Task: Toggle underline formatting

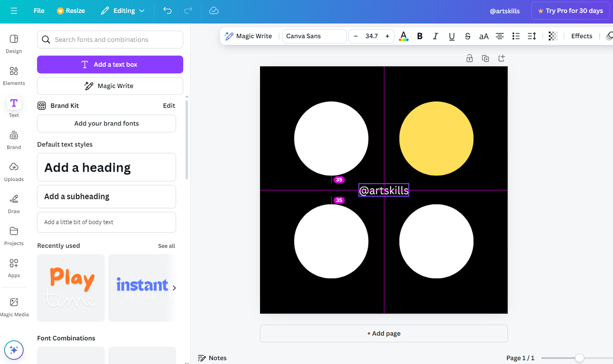Action: click(452, 36)
